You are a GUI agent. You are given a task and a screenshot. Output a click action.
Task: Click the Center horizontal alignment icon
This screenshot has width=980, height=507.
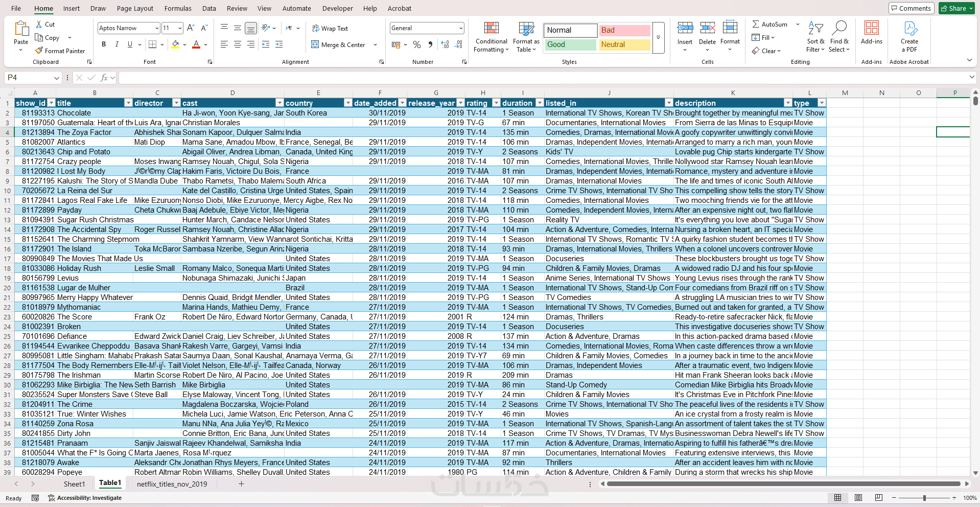(238, 44)
